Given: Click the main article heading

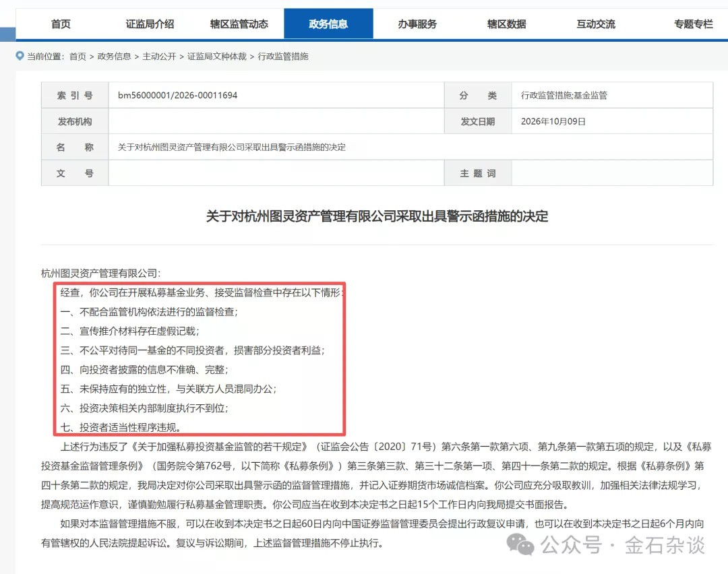Looking at the screenshot, I should [x=377, y=216].
